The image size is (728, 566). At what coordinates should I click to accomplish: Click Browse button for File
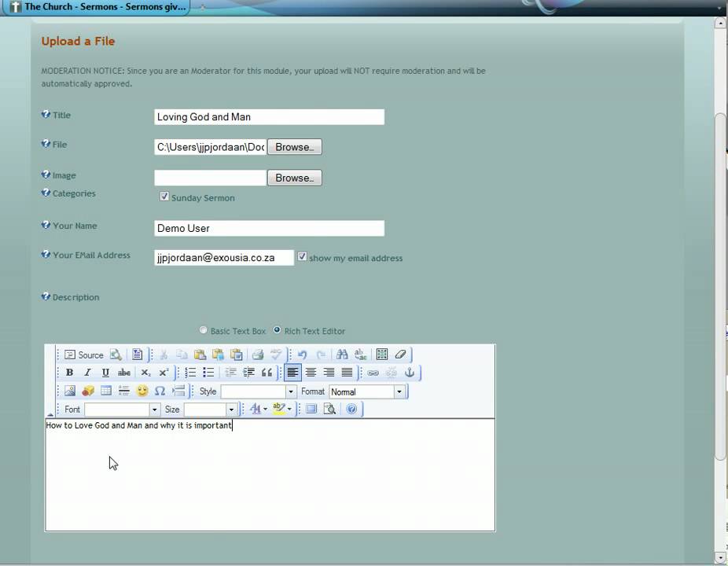[x=294, y=147]
